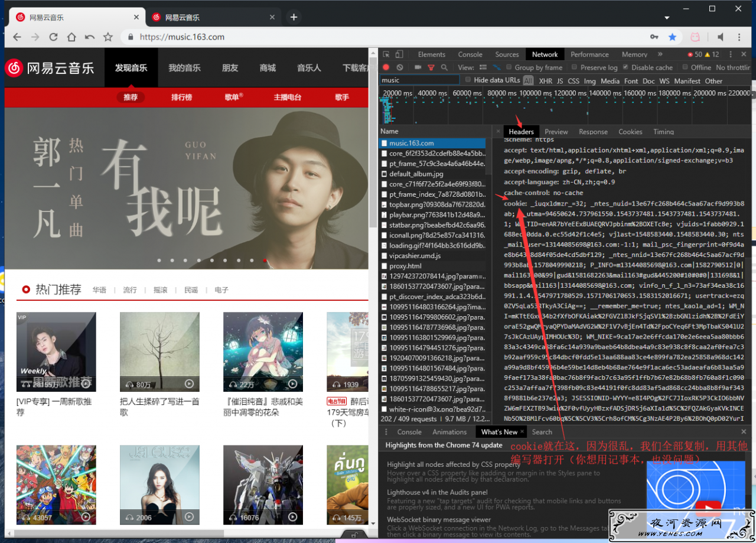Viewport: 756px width, 543px height.
Task: Open 商城 in the site navigation
Action: (x=268, y=68)
